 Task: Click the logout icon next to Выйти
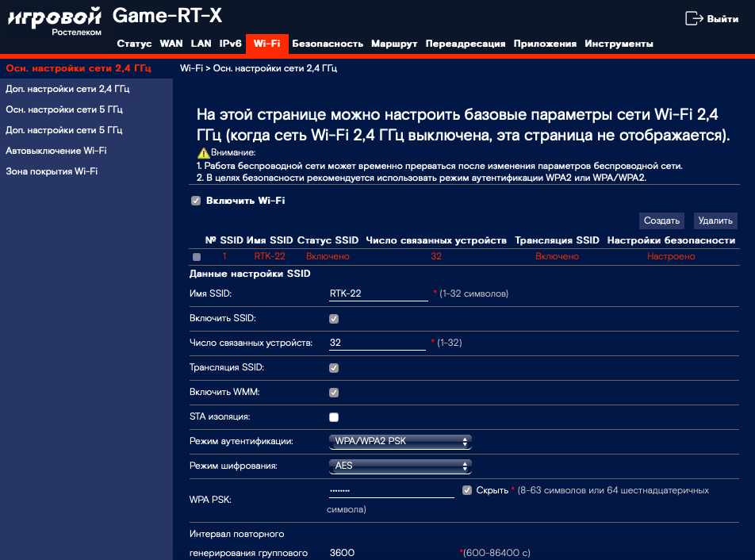[x=694, y=18]
